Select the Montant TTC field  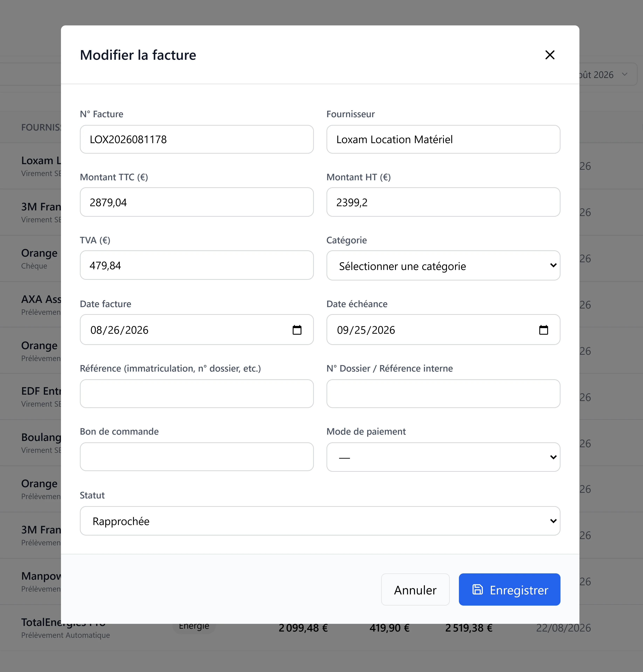[x=197, y=202]
